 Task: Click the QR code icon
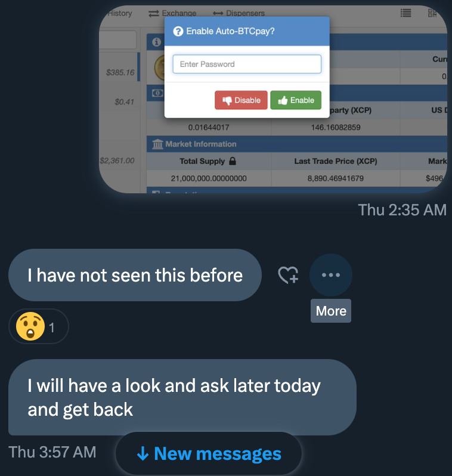coord(432,13)
